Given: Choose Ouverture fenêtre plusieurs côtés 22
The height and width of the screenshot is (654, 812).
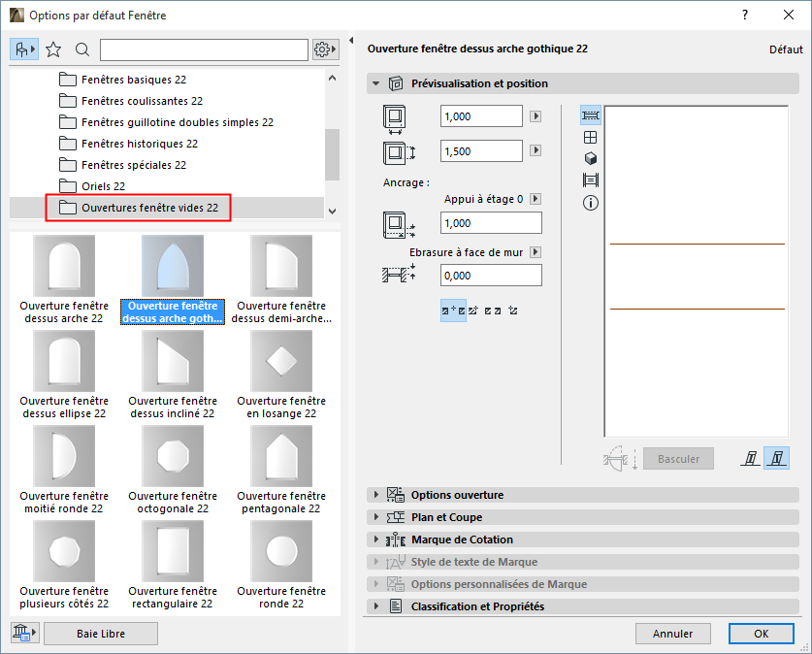Looking at the screenshot, I should pos(64,566).
